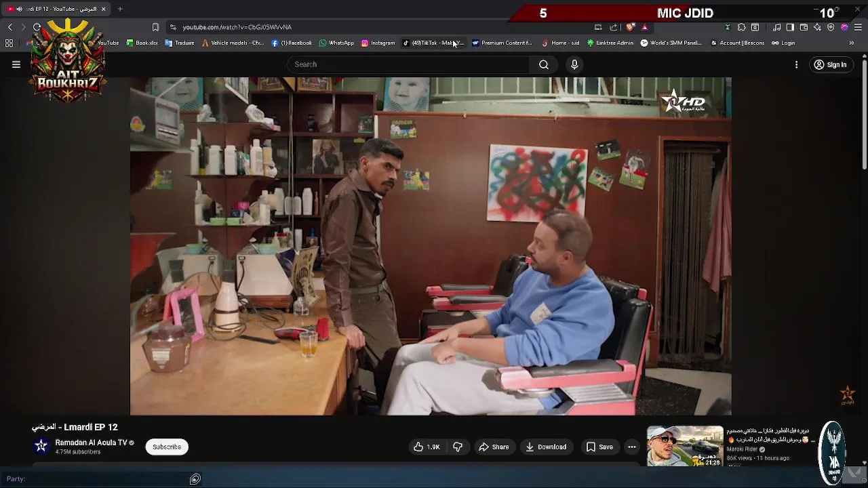Click the YouTube search input field
Screen dimensions: 868x488
pos(408,64)
